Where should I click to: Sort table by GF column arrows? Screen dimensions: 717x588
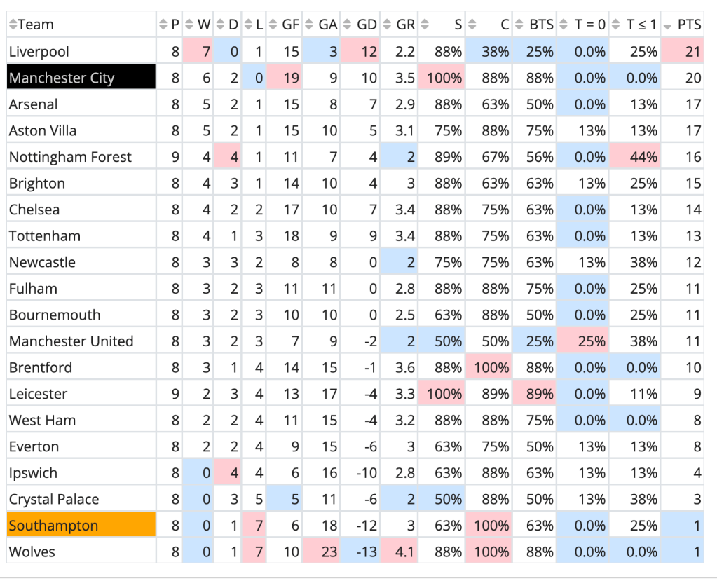point(273,25)
